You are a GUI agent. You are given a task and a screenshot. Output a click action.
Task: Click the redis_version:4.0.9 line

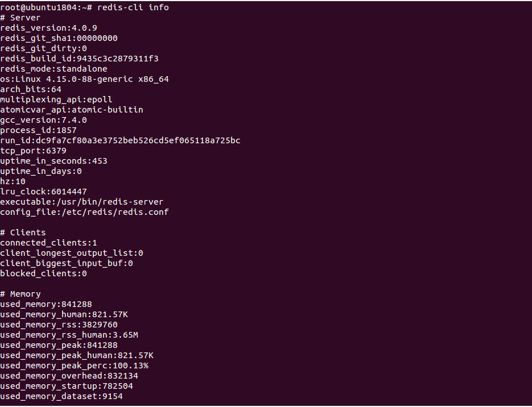coord(48,28)
